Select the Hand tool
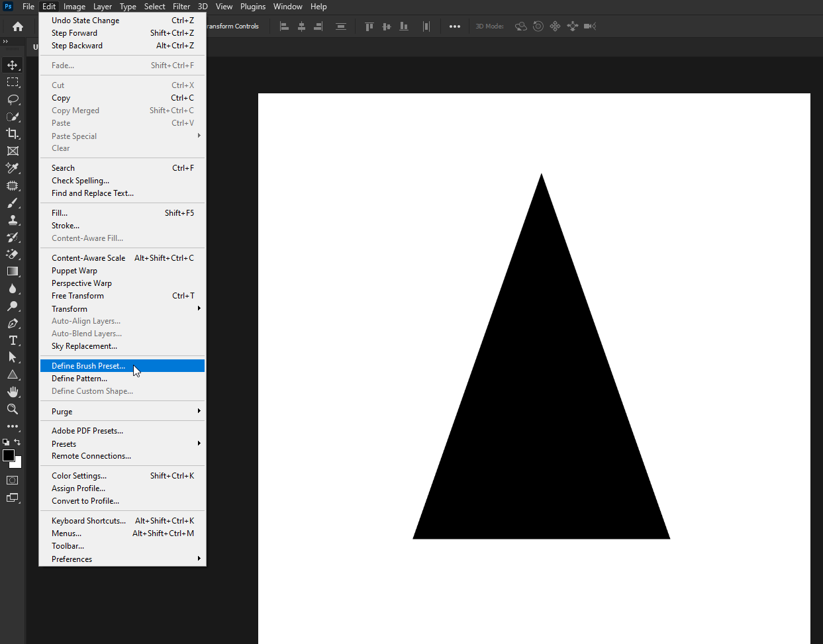 (x=13, y=391)
